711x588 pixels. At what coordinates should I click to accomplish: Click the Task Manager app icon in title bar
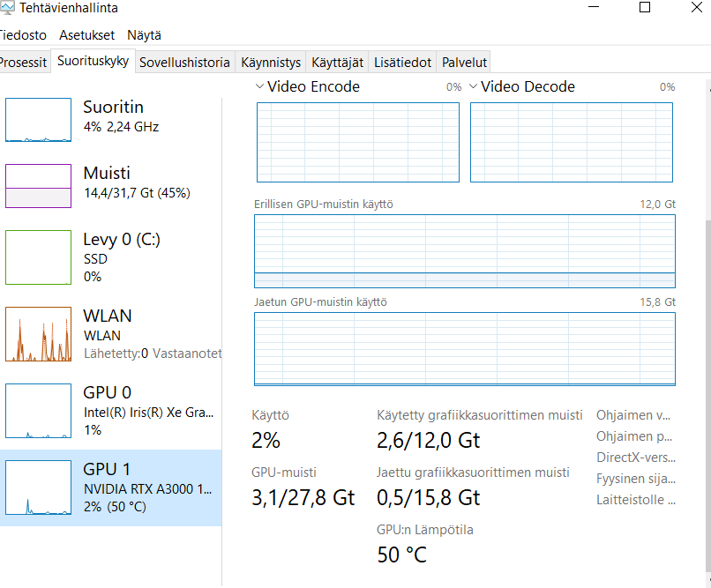[5, 8]
